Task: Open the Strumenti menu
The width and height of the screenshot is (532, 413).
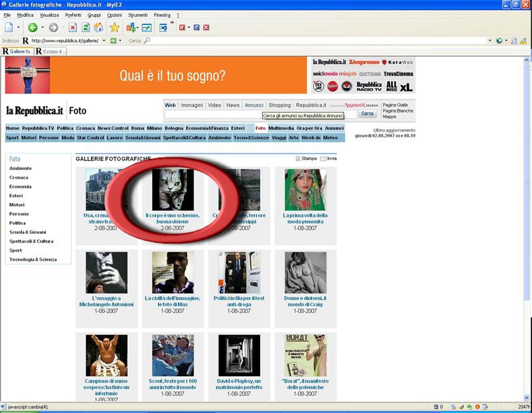Action: tap(138, 14)
